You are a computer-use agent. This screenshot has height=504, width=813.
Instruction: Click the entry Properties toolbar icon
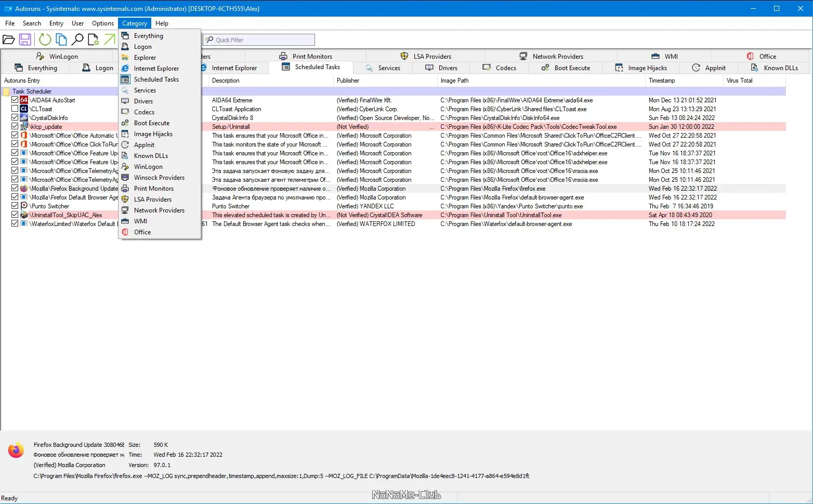click(x=94, y=39)
